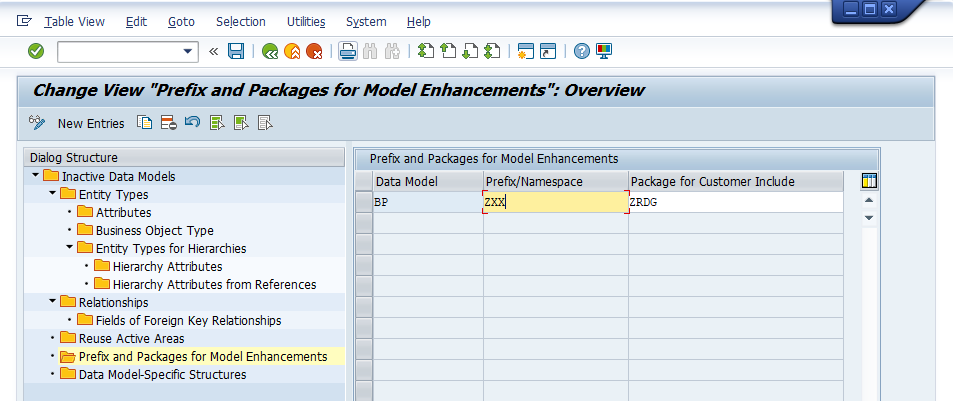This screenshot has height=401, width=953.
Task: Select Fields of Foreign Key Relationships
Action: (188, 320)
